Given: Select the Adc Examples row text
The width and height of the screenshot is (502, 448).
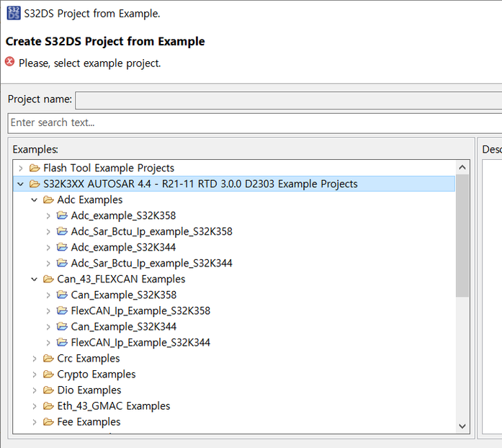Looking at the screenshot, I should coord(89,200).
